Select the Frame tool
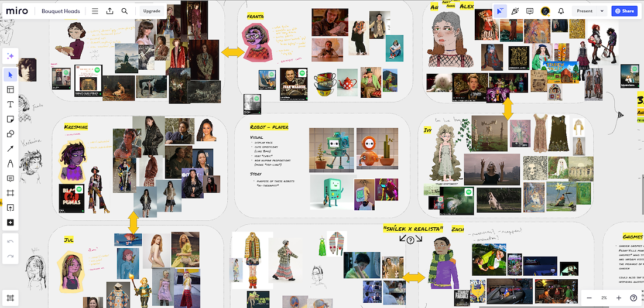 coord(11,193)
